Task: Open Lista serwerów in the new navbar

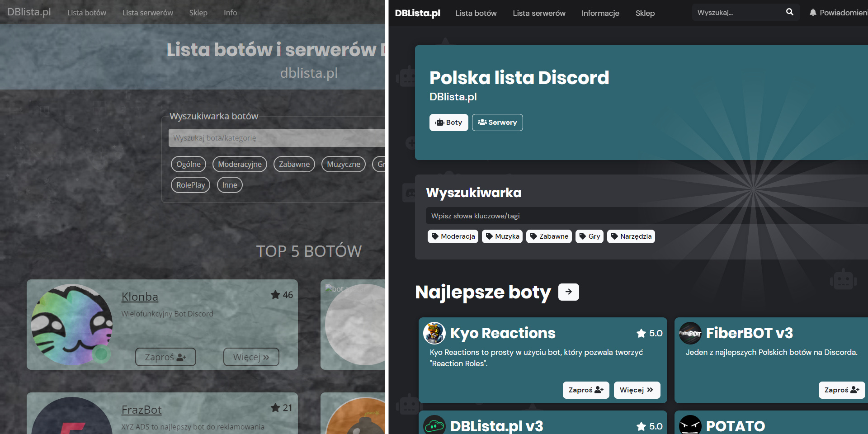Action: click(539, 13)
